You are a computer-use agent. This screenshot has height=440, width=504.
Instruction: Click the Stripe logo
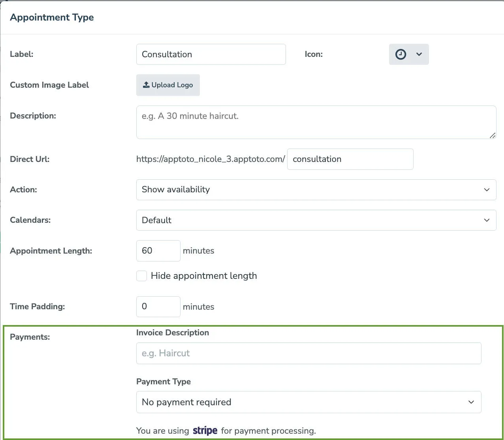[x=205, y=431]
